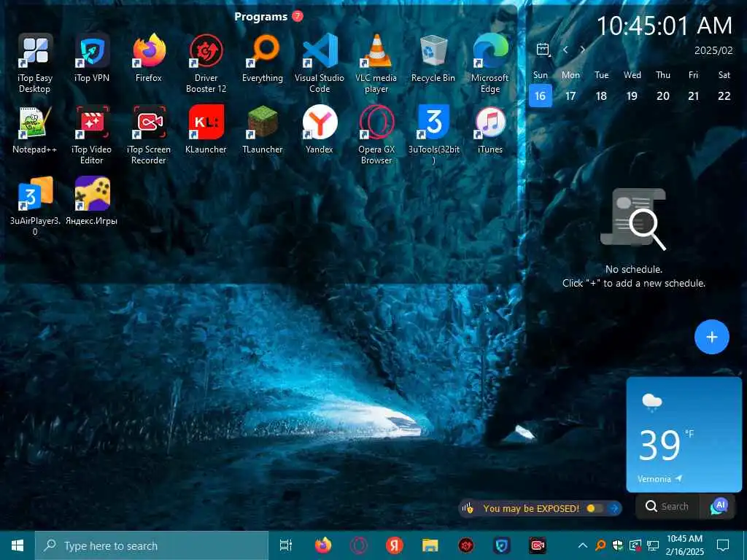Open Task View on the taskbar
747x560 pixels.
pos(286,545)
